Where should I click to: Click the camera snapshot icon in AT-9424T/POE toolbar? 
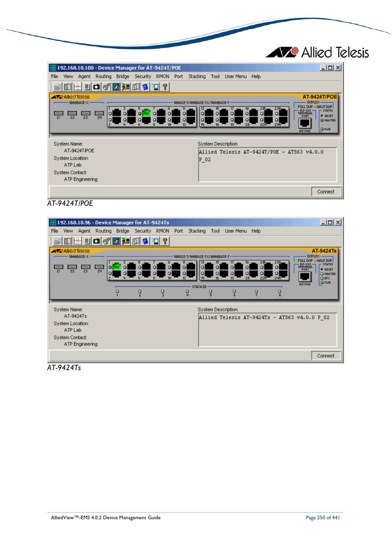pos(97,87)
